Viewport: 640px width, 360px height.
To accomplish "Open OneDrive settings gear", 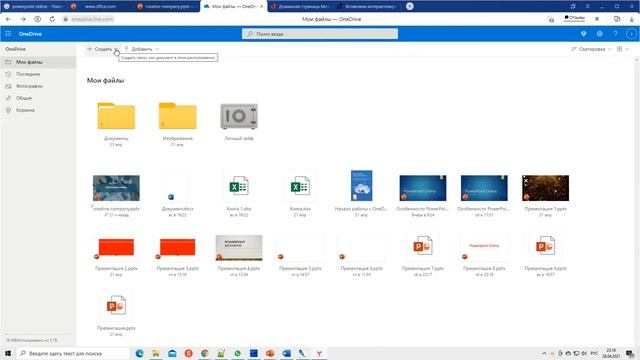I will 599,34.
